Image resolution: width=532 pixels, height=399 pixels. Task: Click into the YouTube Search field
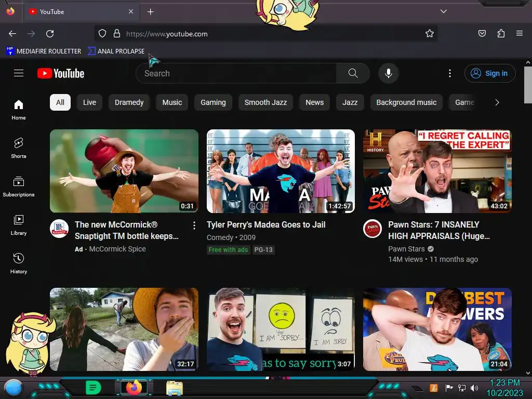(x=236, y=73)
